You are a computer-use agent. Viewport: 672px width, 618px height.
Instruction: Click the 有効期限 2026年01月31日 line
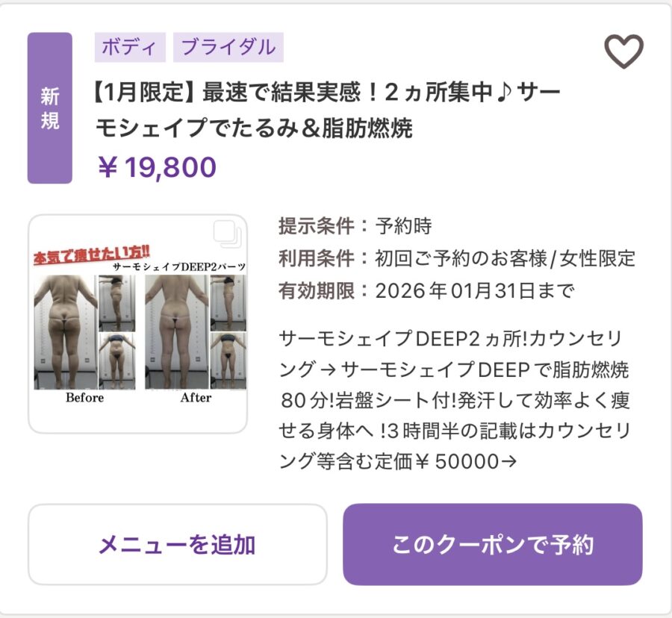[426, 291]
